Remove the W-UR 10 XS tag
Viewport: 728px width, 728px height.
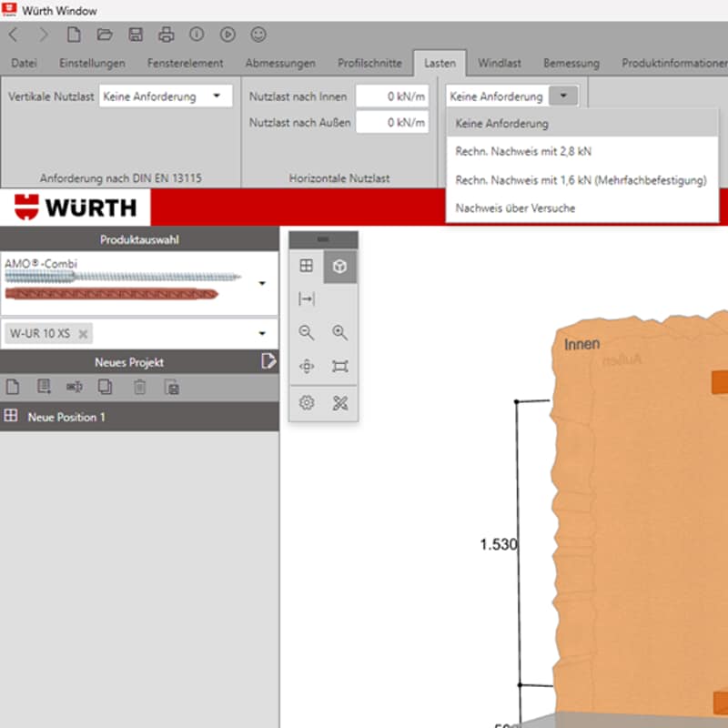click(84, 334)
